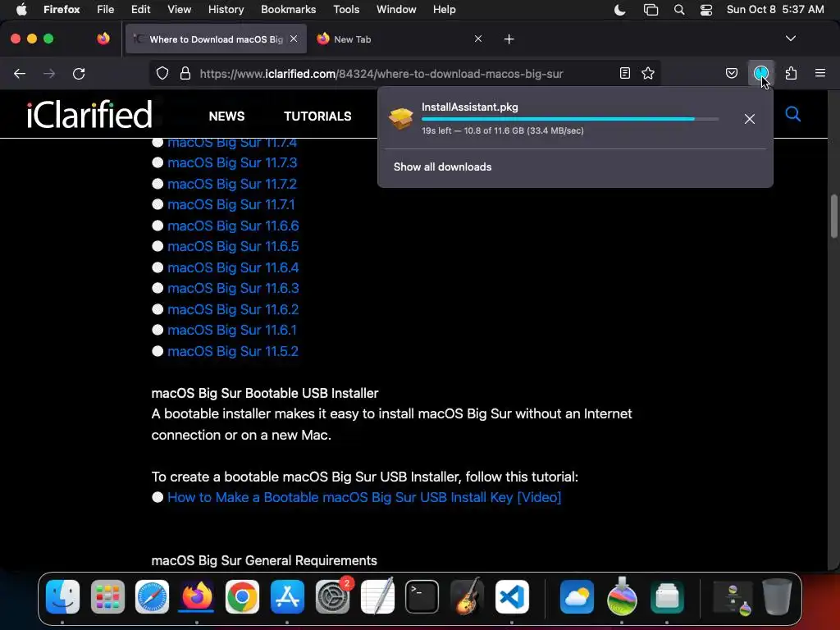
Task: Open Launchpad from the dock
Action: click(107, 596)
